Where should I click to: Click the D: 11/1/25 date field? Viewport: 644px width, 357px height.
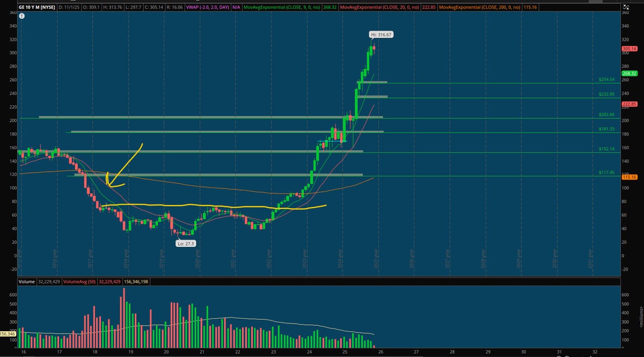(69, 8)
